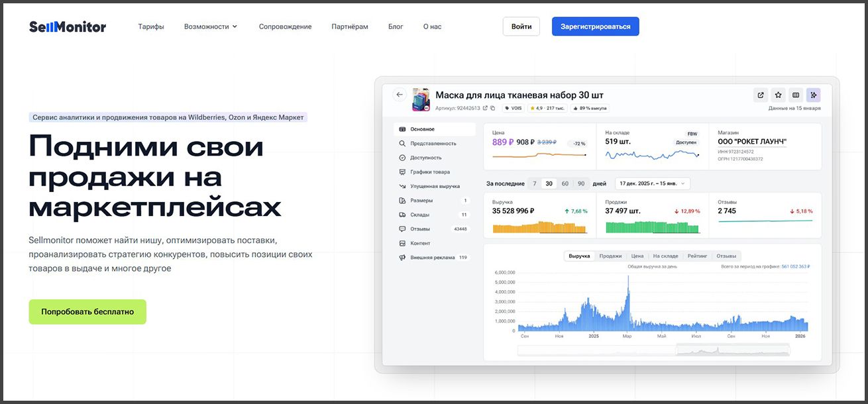Screen dimensions: 868x404
Task: Open the Доступность sidebar section
Action: pos(435,158)
